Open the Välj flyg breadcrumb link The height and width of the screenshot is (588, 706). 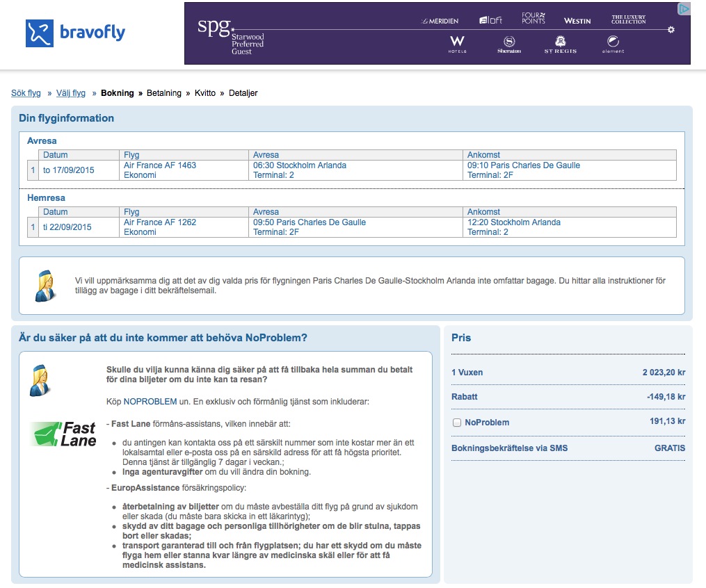tap(71, 93)
